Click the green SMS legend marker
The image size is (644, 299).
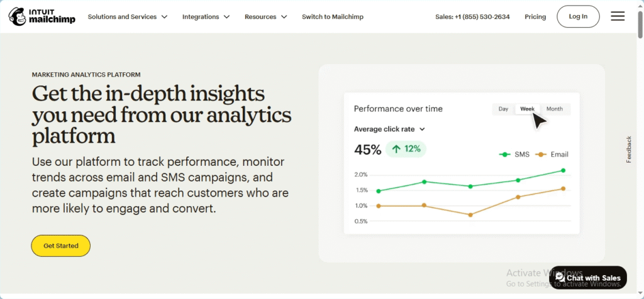click(x=504, y=155)
